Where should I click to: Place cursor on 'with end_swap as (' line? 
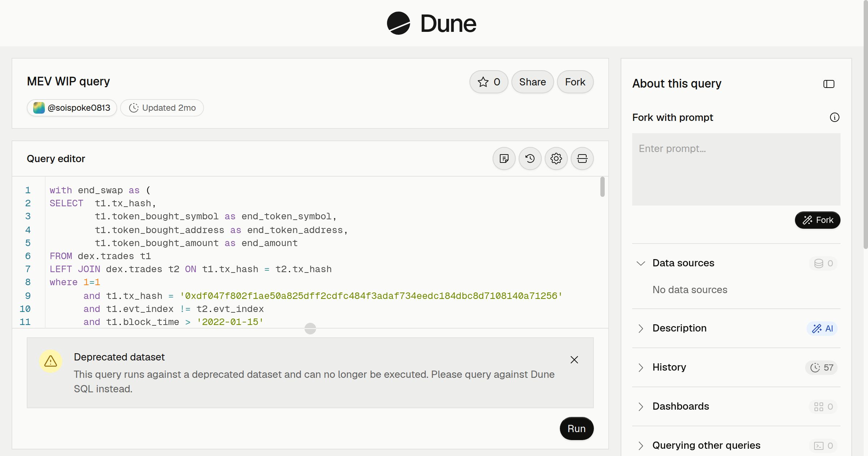click(x=100, y=190)
